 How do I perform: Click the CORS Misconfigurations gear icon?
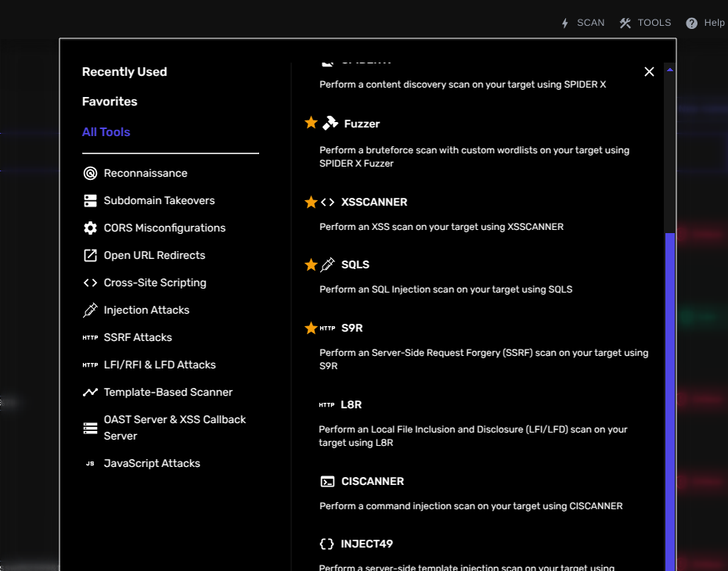point(88,228)
